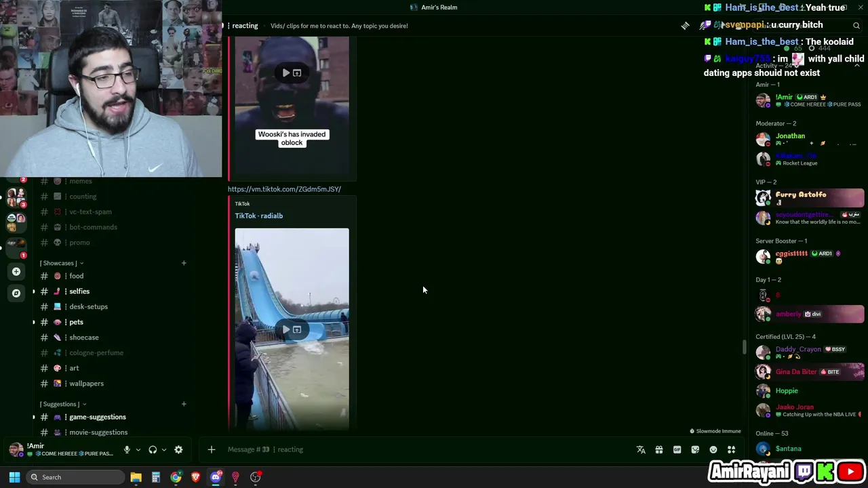
Task: Deafen audio with the headphones icon
Action: click(x=153, y=449)
